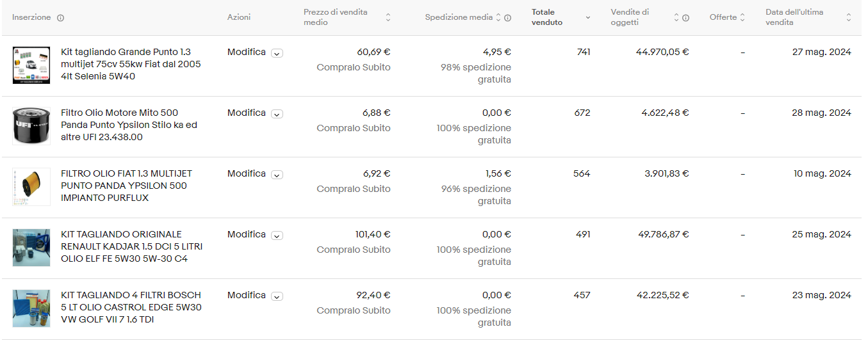Viewport: 868px width, 343px height.
Task: Click Modifica for Purflux filter listing
Action: [247, 173]
